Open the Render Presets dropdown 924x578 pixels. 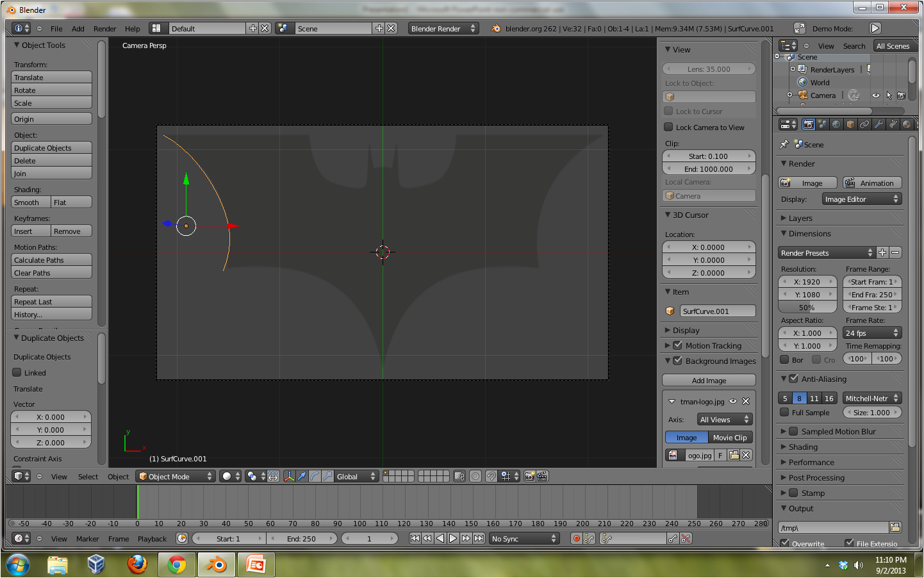[x=827, y=252]
